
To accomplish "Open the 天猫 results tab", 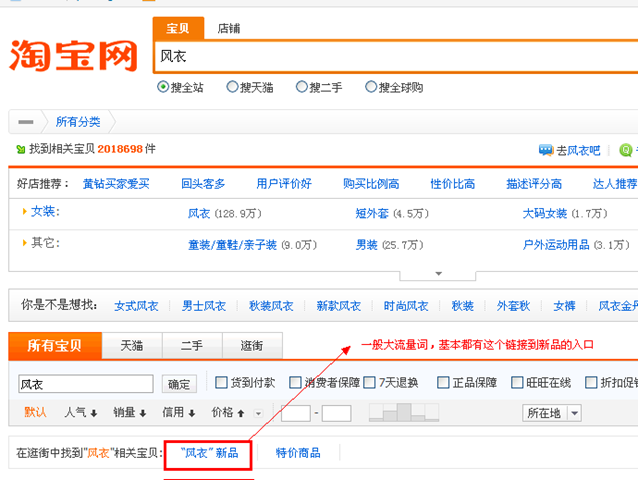I will pos(132,345).
